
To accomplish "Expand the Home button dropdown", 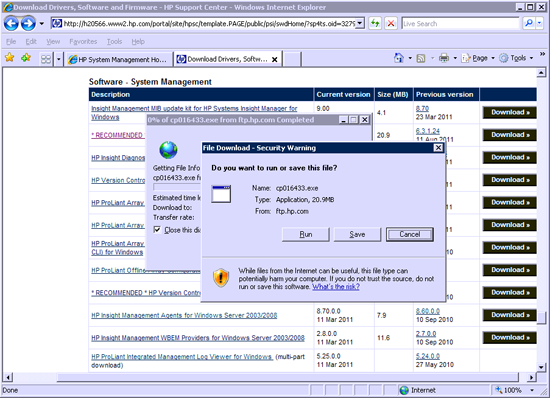I will (x=410, y=58).
